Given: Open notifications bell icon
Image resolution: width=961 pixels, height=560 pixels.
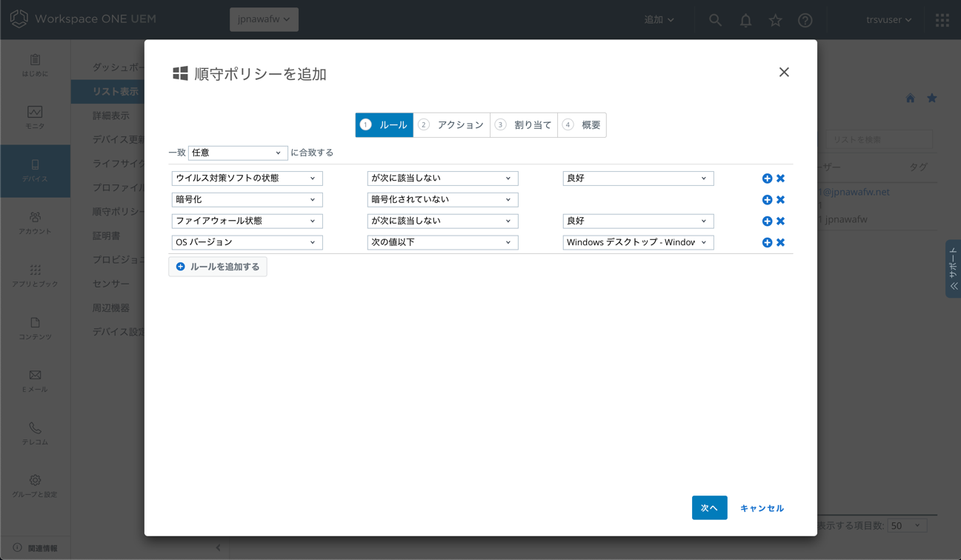Looking at the screenshot, I should [745, 20].
